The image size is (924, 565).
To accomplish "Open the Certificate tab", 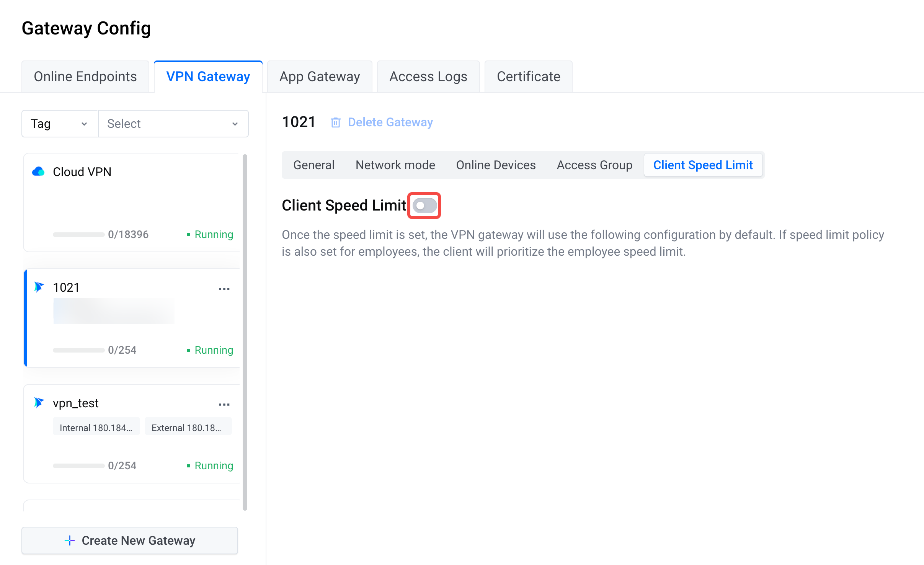I will pos(529,77).
